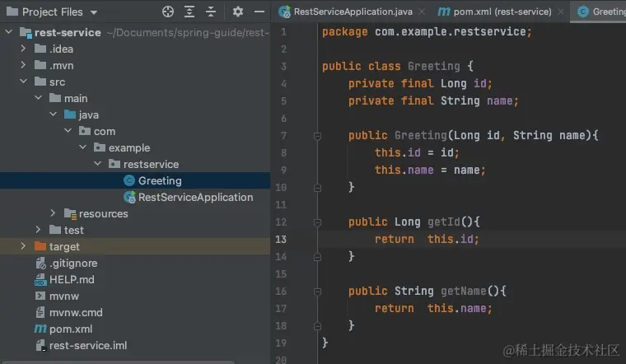Image resolution: width=626 pixels, height=364 pixels.
Task: Expand the .idea folder
Action: coord(23,49)
